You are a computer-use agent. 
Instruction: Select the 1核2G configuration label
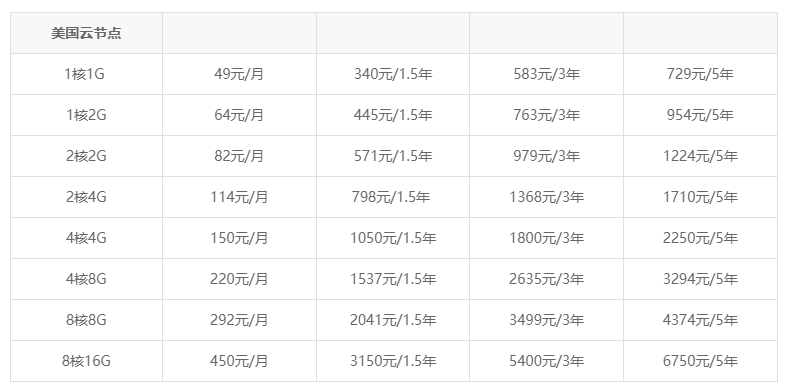86,115
